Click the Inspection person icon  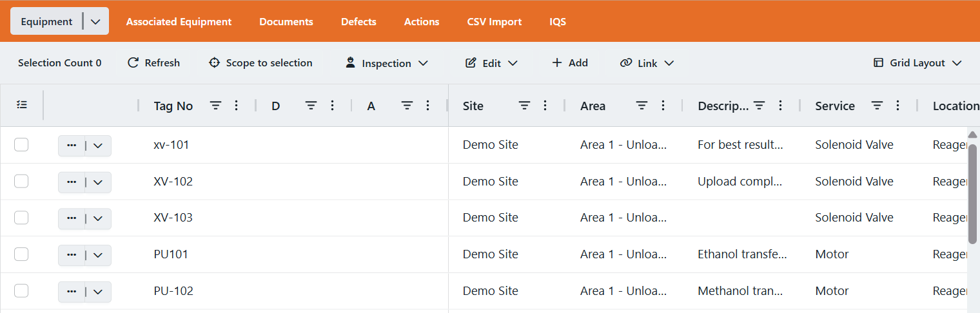(x=350, y=62)
